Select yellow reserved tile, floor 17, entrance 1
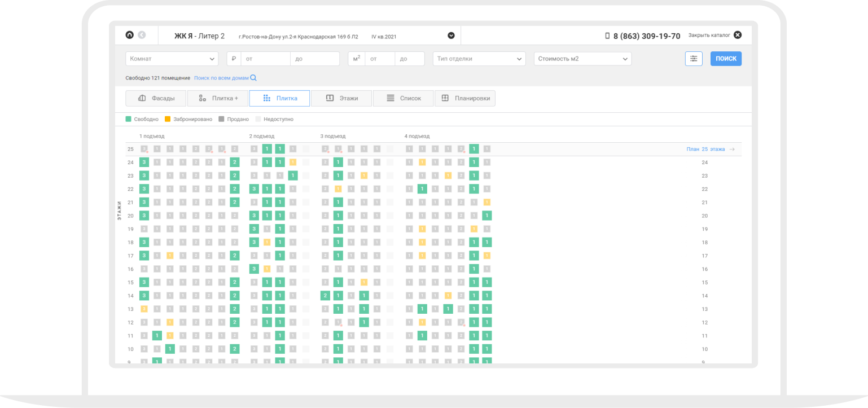This screenshot has height=408, width=868. pos(170,256)
